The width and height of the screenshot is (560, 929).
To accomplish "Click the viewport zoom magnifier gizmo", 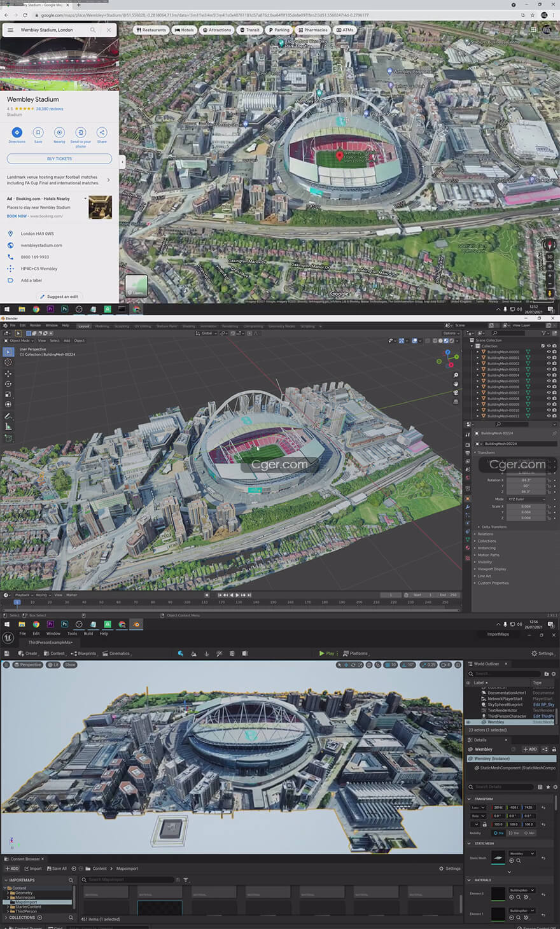I will point(456,375).
